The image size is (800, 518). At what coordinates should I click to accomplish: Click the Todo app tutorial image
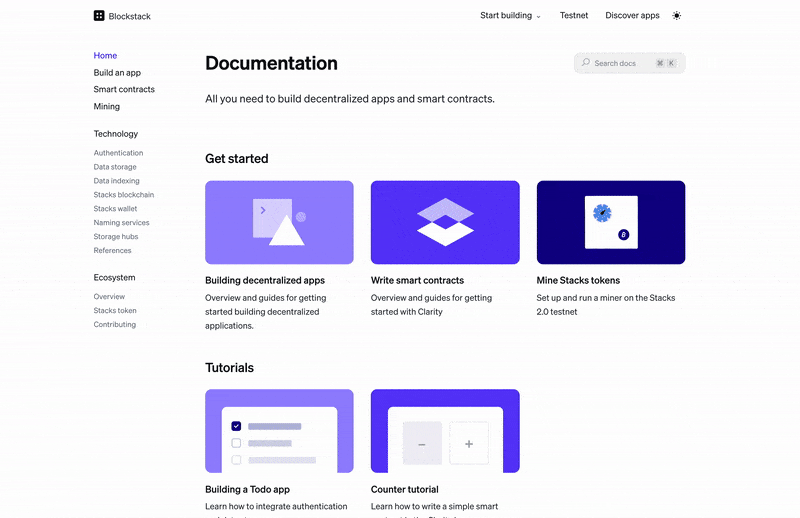click(279, 431)
